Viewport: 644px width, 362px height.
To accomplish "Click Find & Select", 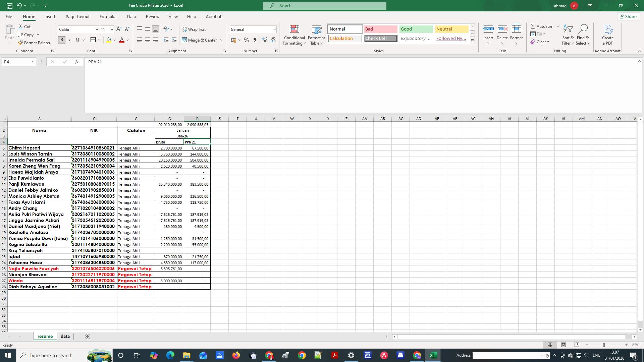I will (583, 35).
